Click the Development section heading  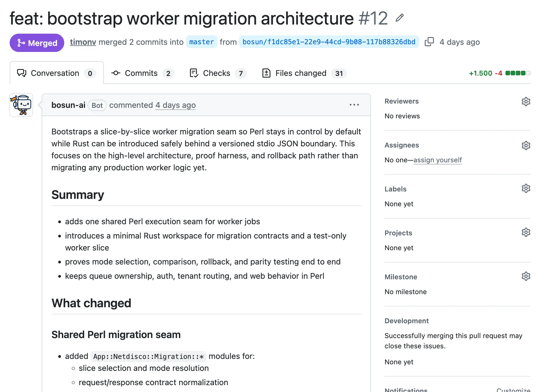(x=406, y=321)
